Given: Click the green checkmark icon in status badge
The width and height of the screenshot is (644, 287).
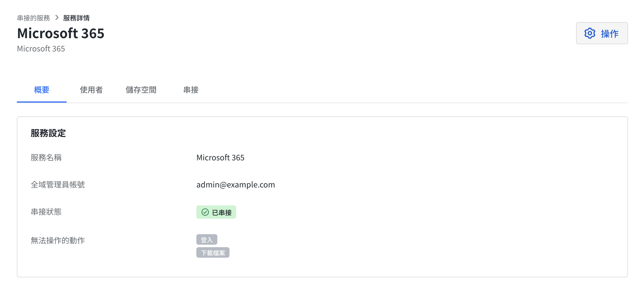Looking at the screenshot, I should point(205,212).
